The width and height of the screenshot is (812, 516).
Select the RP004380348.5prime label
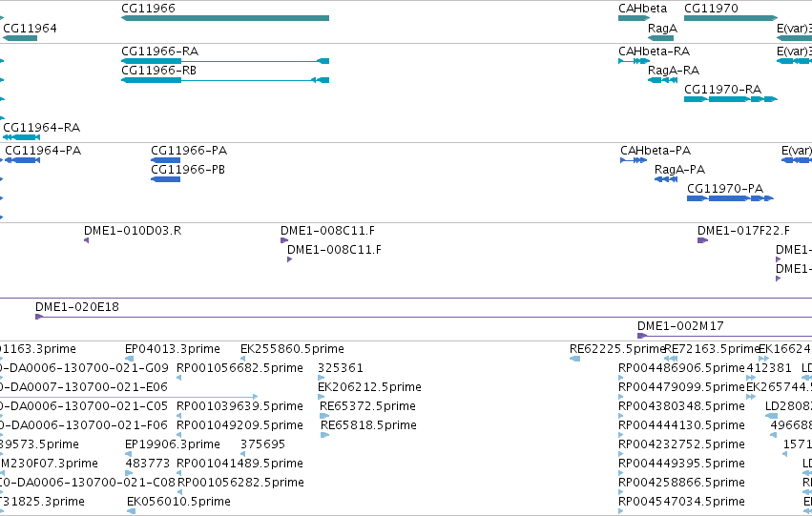[x=681, y=406]
